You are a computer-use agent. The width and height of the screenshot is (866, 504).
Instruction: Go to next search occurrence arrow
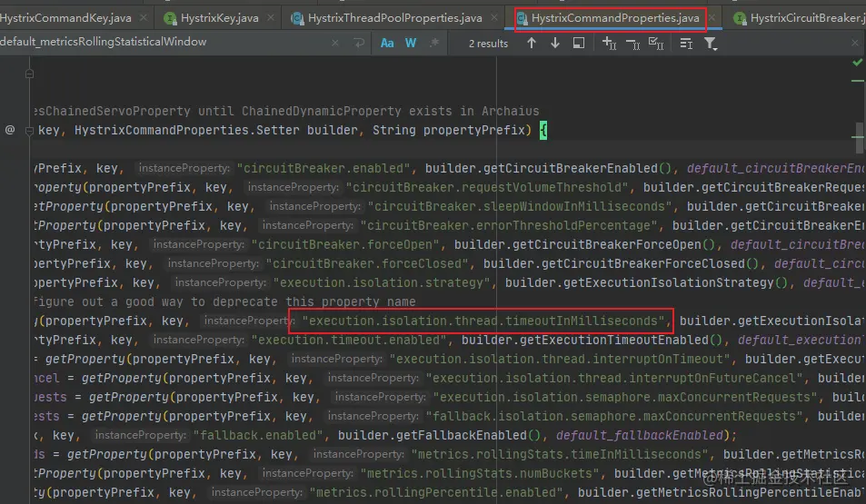point(555,43)
